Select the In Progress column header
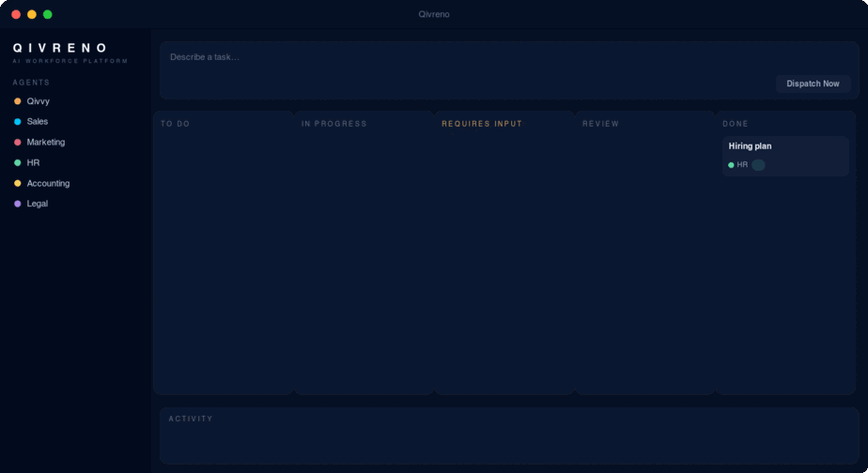 coord(333,124)
